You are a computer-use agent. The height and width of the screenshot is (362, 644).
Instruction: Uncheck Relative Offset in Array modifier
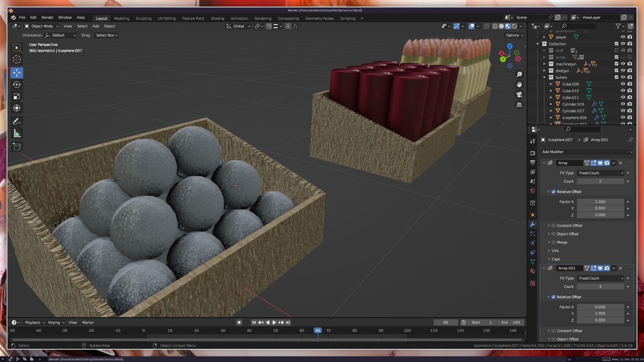(553, 192)
